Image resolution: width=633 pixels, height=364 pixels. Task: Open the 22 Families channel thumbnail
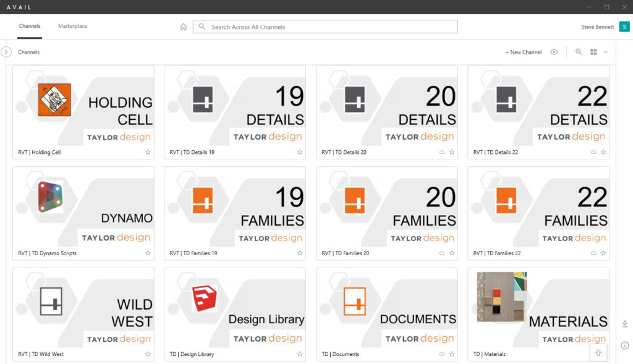click(x=538, y=207)
